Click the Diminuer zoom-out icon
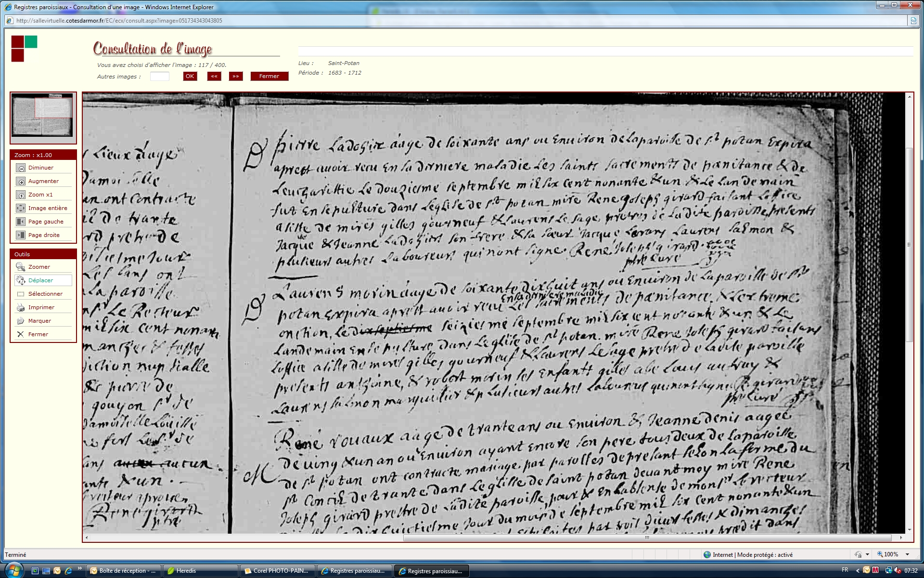Screen dimensions: 924x578 coord(21,168)
